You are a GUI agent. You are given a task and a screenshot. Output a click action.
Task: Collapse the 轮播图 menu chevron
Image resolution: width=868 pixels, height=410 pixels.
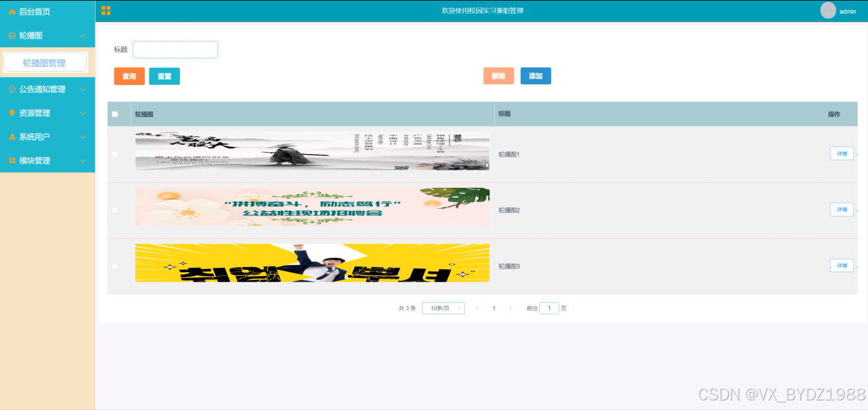[83, 36]
